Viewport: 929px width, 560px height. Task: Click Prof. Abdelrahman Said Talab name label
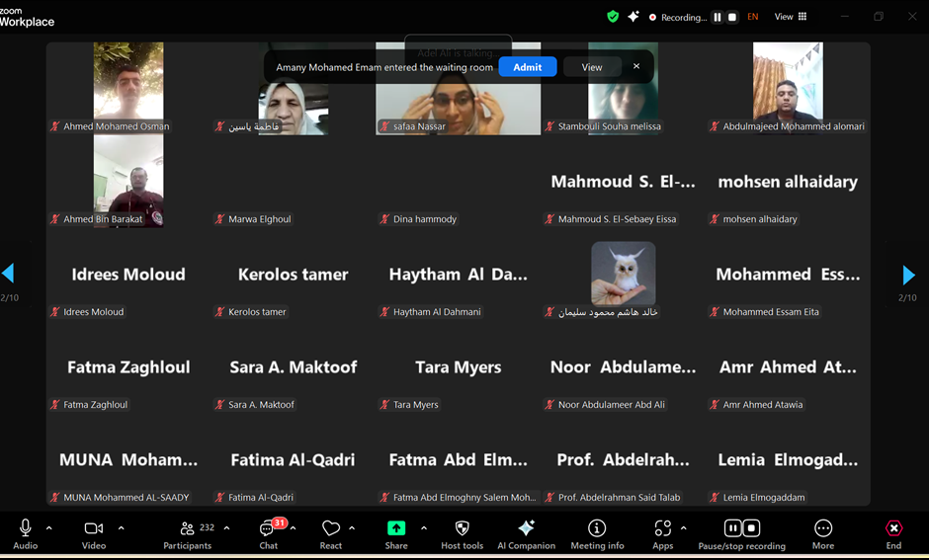coord(619,498)
